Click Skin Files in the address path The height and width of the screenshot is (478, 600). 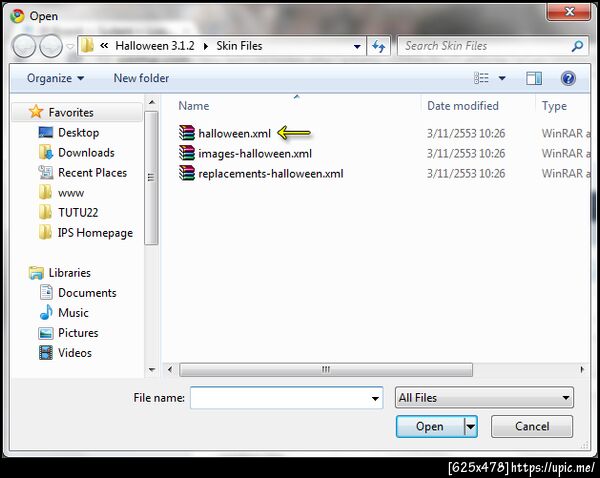pyautogui.click(x=239, y=46)
